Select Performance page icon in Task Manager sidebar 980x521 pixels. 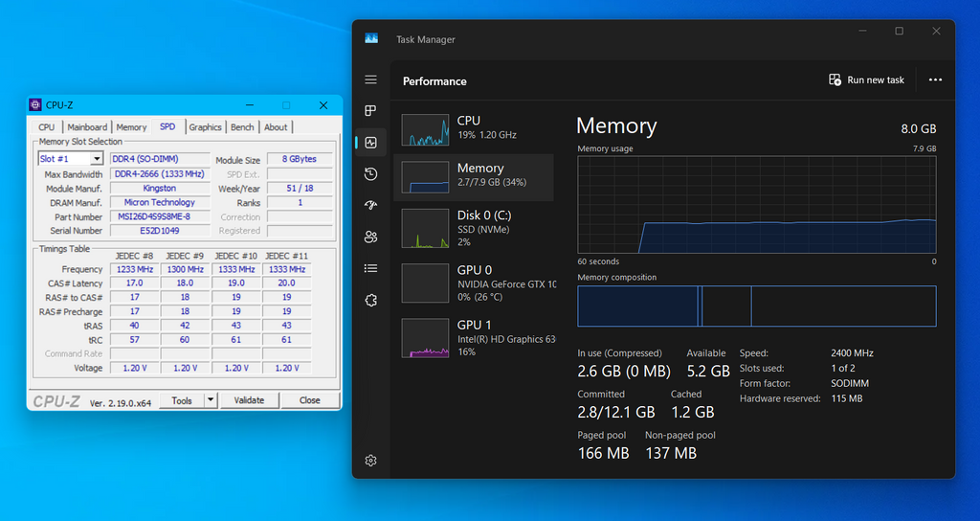pos(370,143)
